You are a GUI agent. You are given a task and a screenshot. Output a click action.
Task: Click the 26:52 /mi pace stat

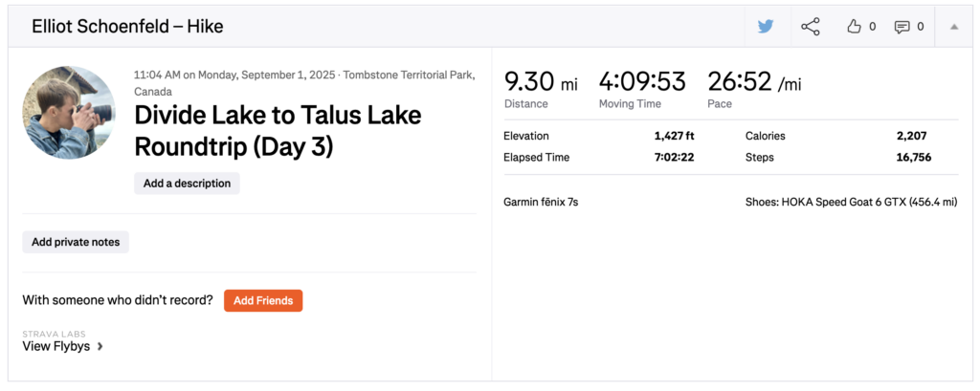pyautogui.click(x=753, y=83)
